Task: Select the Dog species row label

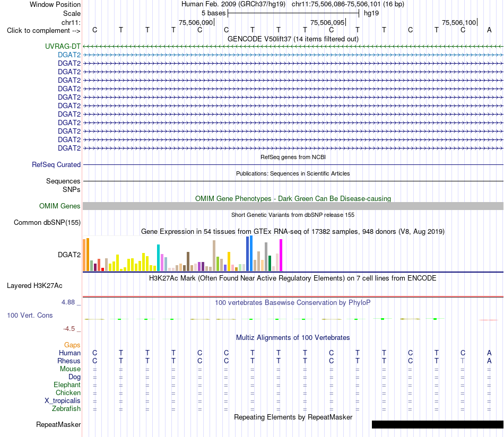Action: click(74, 377)
